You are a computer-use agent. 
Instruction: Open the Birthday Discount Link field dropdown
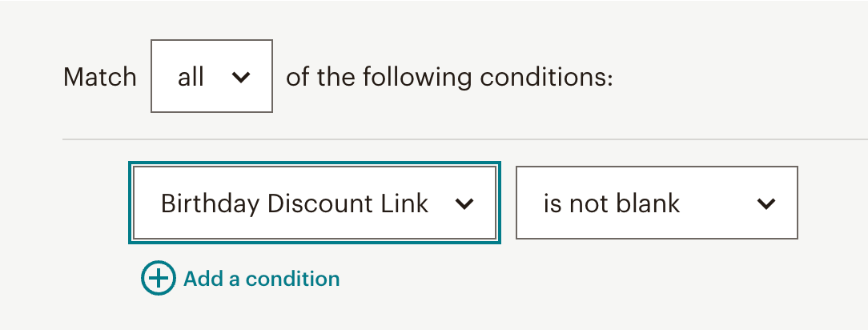(x=314, y=203)
